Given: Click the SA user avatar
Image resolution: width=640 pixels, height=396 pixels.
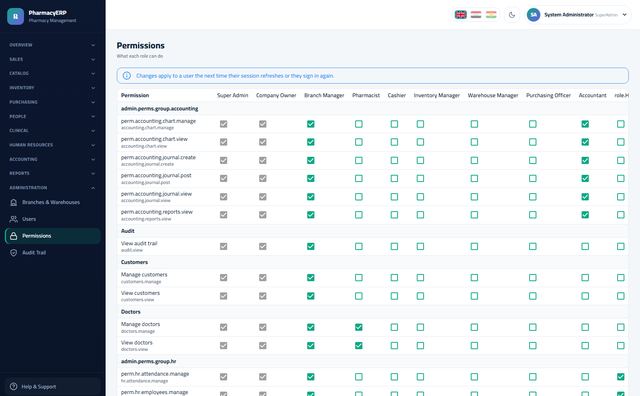Looking at the screenshot, I should tap(533, 15).
